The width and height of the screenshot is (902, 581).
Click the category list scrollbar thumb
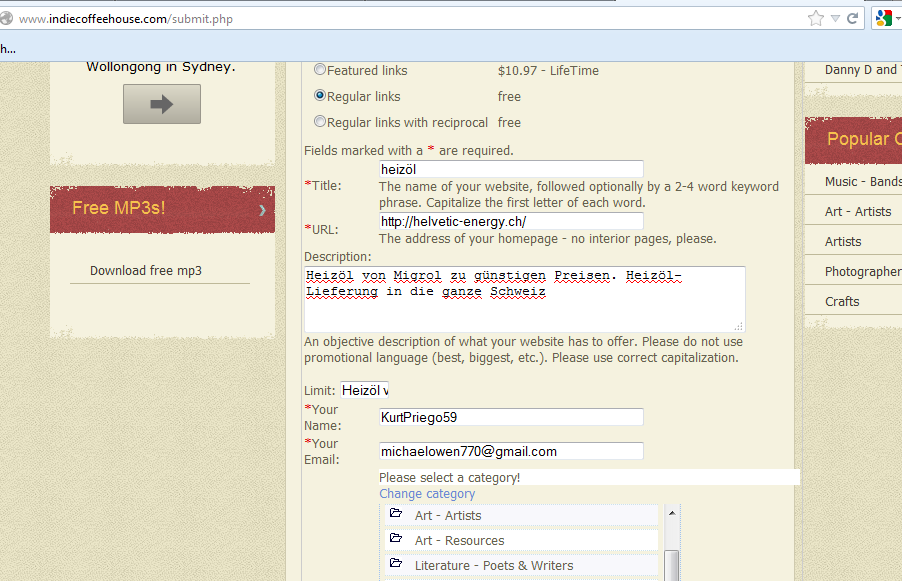672,565
